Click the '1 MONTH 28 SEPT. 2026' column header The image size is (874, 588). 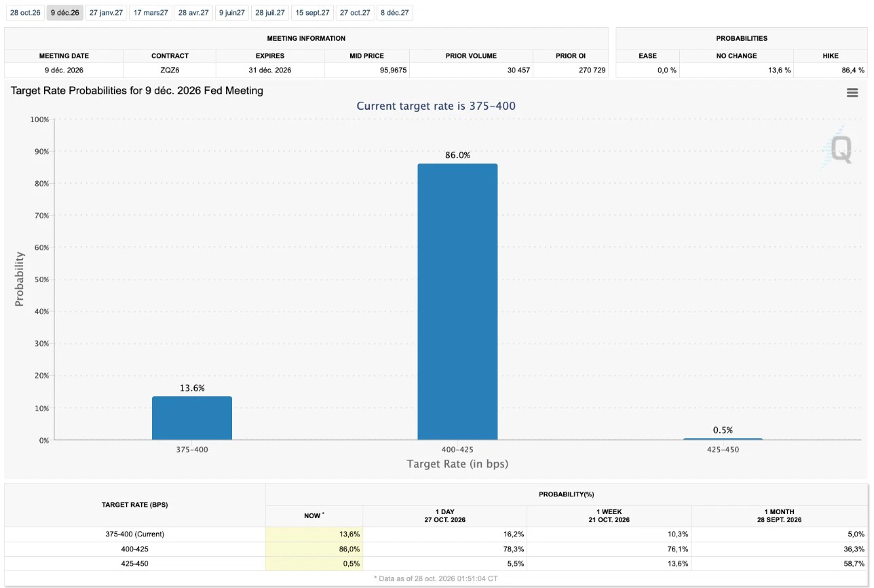pos(779,515)
